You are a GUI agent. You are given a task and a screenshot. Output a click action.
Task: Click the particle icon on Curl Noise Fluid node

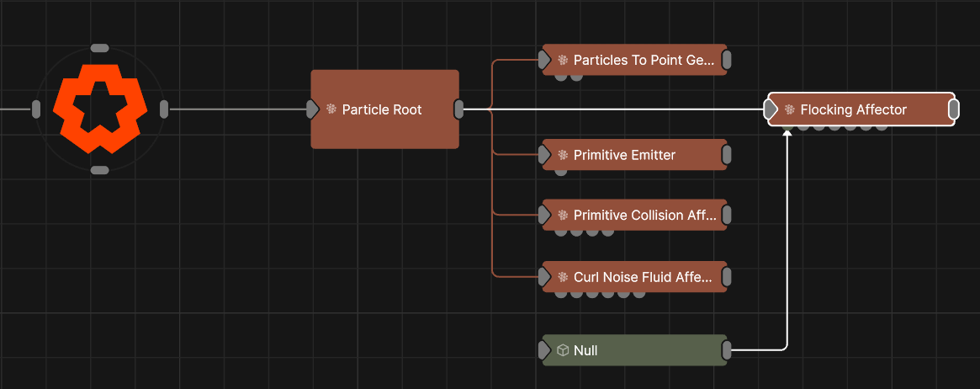coord(563,276)
